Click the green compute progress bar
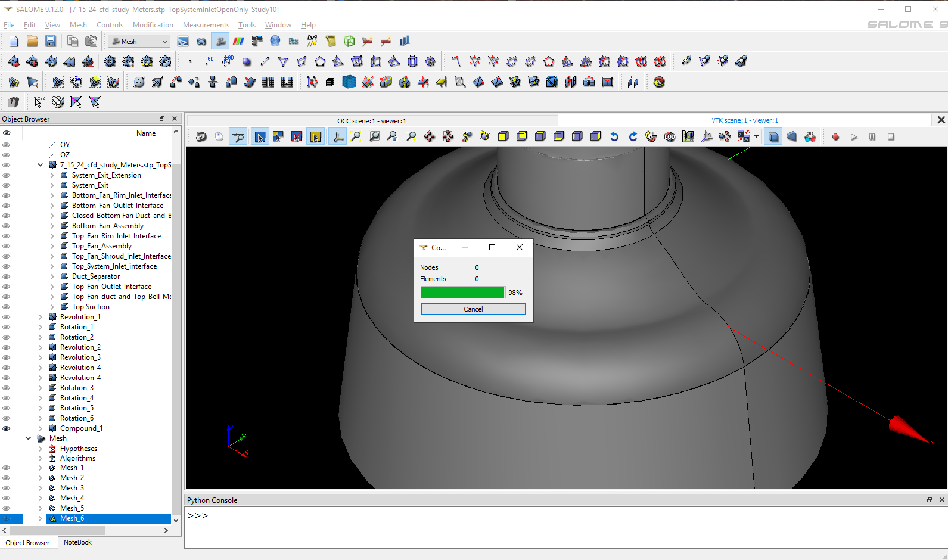948x560 pixels. pos(462,293)
